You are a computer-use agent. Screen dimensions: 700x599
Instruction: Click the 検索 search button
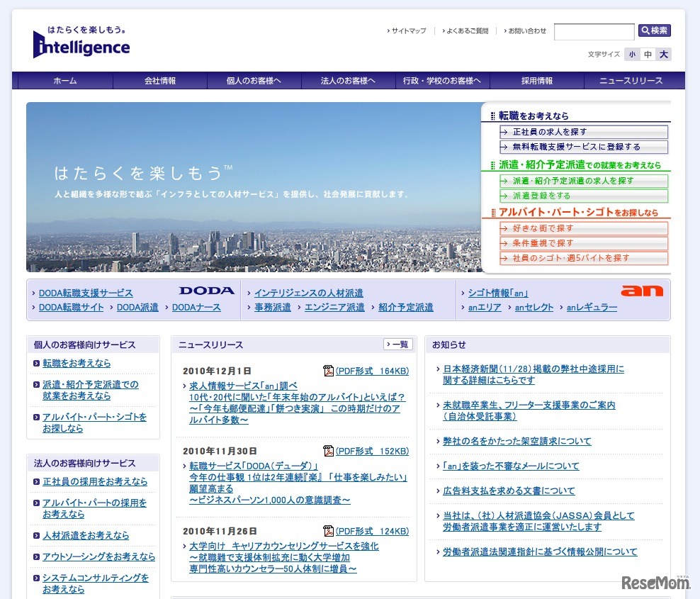[x=654, y=30]
